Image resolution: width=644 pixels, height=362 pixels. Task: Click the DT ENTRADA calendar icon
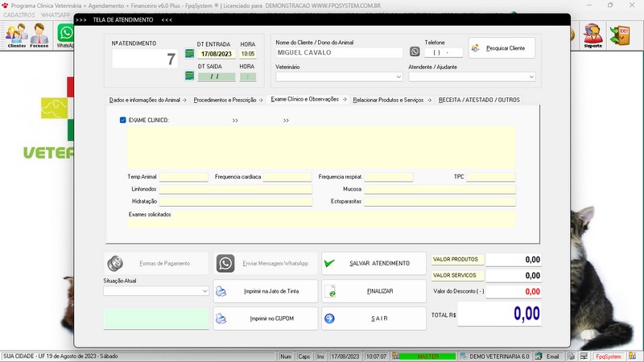click(x=189, y=54)
